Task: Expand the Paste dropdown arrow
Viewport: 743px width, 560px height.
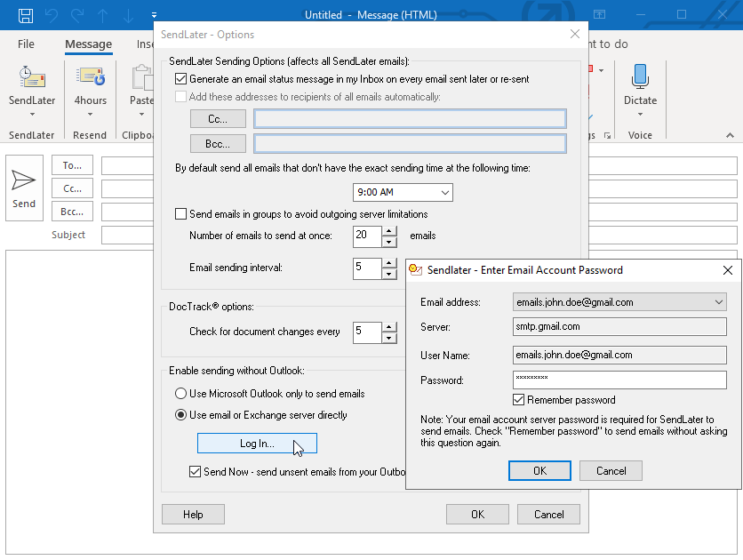Action: [x=141, y=114]
